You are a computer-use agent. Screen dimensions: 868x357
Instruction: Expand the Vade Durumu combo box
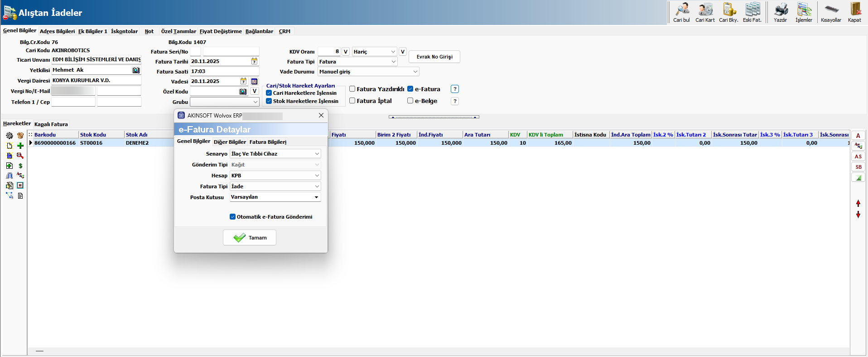tap(415, 72)
